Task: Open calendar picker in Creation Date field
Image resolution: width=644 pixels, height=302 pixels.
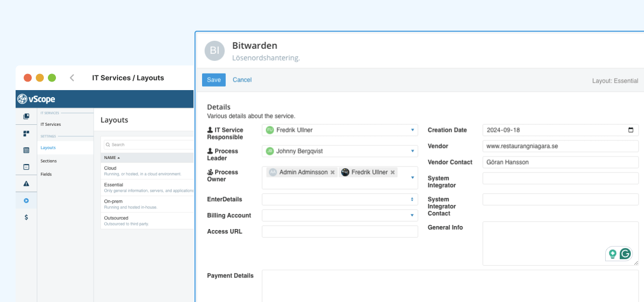Action: [x=631, y=130]
